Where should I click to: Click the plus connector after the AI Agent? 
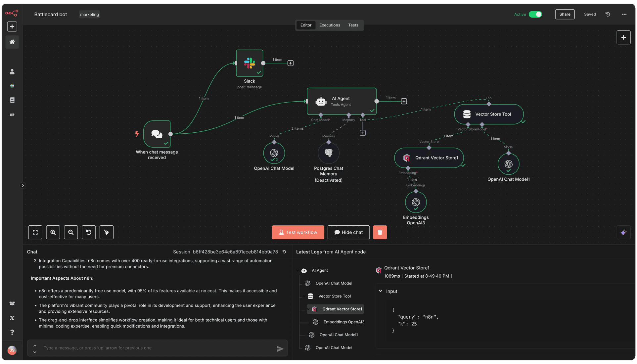404,101
